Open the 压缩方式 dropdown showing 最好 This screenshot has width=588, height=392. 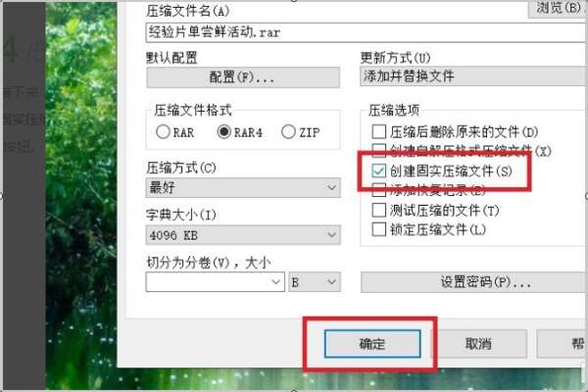[243, 187]
